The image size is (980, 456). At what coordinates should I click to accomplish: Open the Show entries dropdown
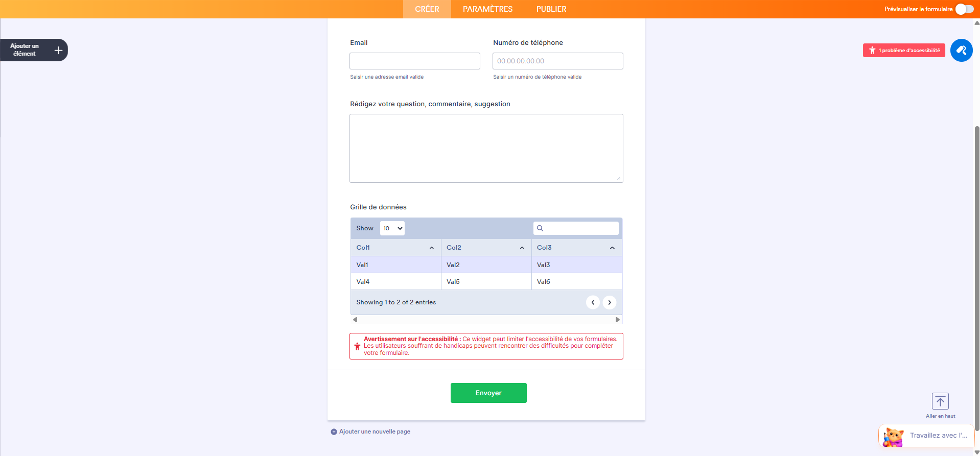(392, 228)
